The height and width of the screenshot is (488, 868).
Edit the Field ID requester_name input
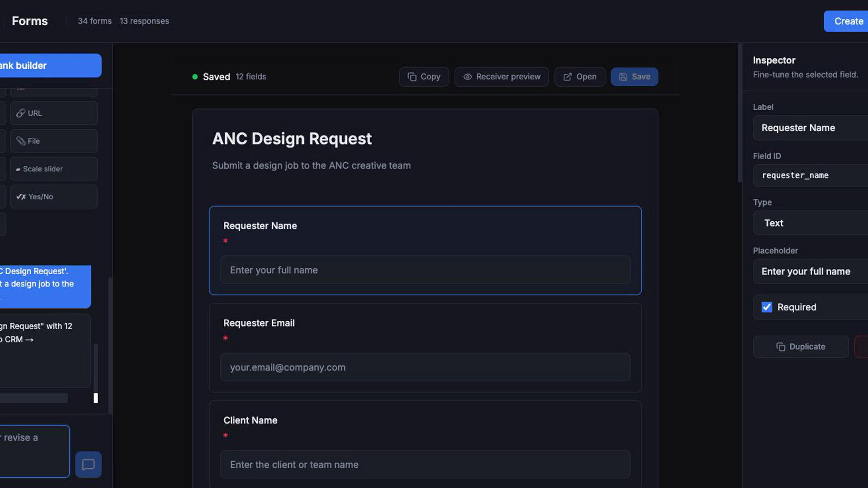point(810,175)
